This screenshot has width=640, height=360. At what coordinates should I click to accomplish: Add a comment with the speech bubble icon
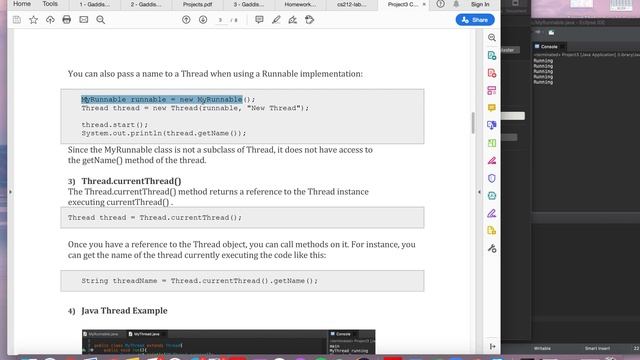click(x=259, y=20)
